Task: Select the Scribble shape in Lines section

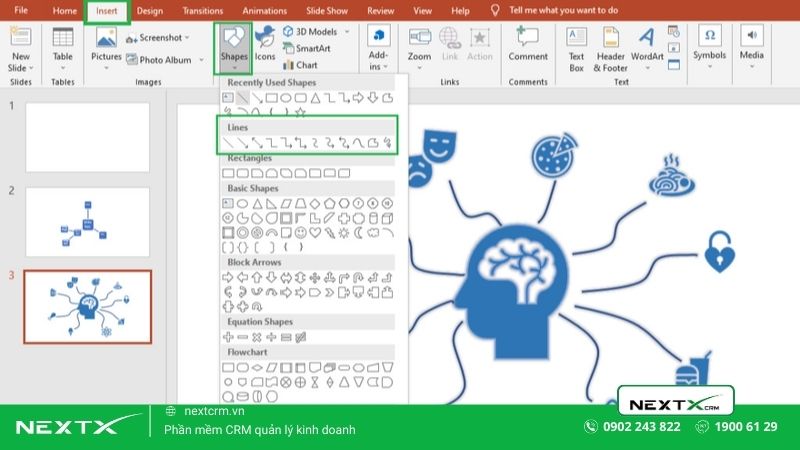Action: [388, 143]
